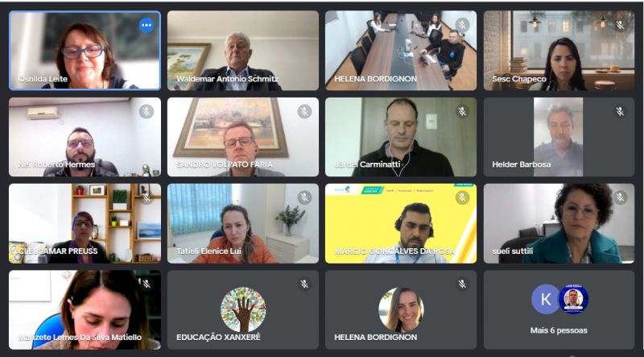Viewport: 644px width, 357px height.
Task: Click the Educação Xanxerê tree hand avatar
Action: click(243, 309)
